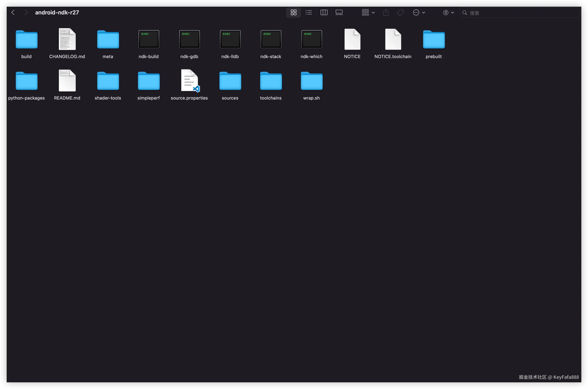
Task: Switch to column view mode
Action: [x=324, y=12]
